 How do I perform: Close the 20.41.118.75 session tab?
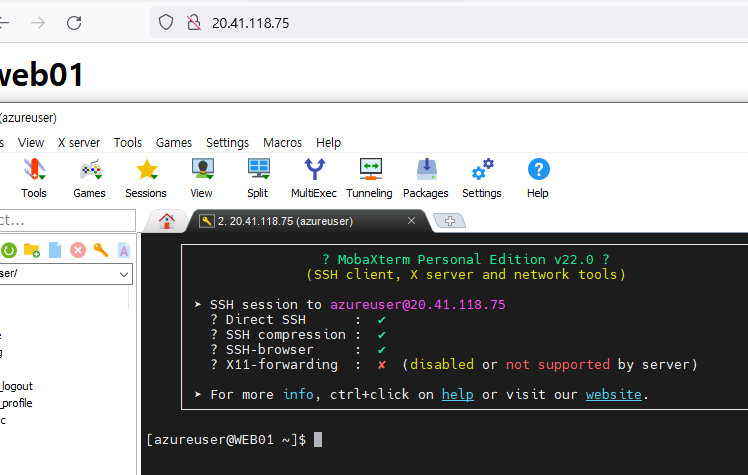coord(411,221)
